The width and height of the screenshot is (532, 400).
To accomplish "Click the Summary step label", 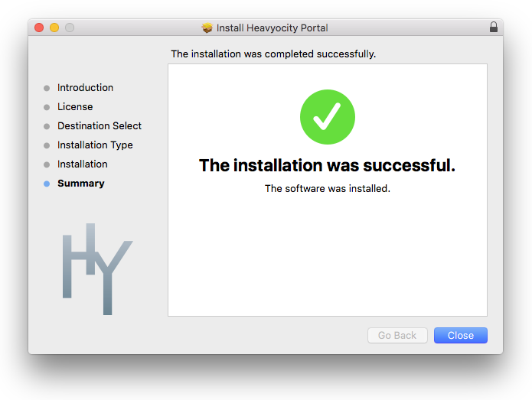I will point(81,184).
